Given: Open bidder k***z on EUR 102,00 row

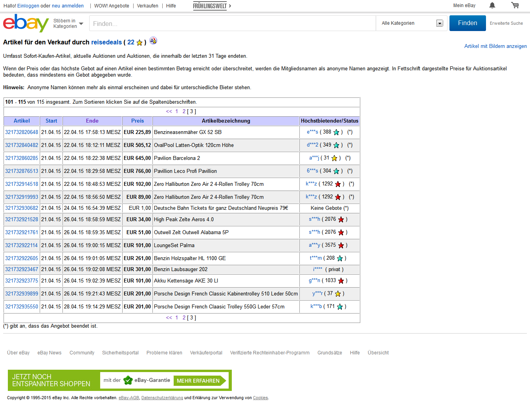Looking at the screenshot, I should pos(311,184).
